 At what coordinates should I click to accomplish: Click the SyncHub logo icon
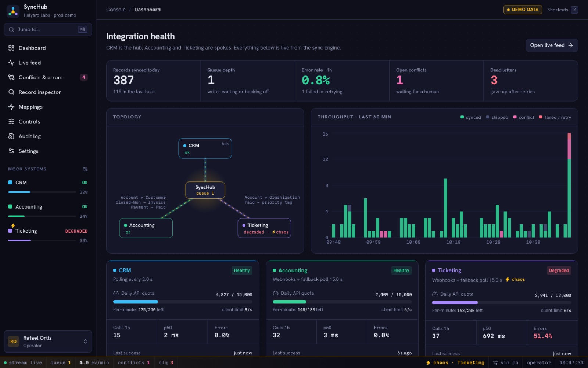[x=13, y=11]
